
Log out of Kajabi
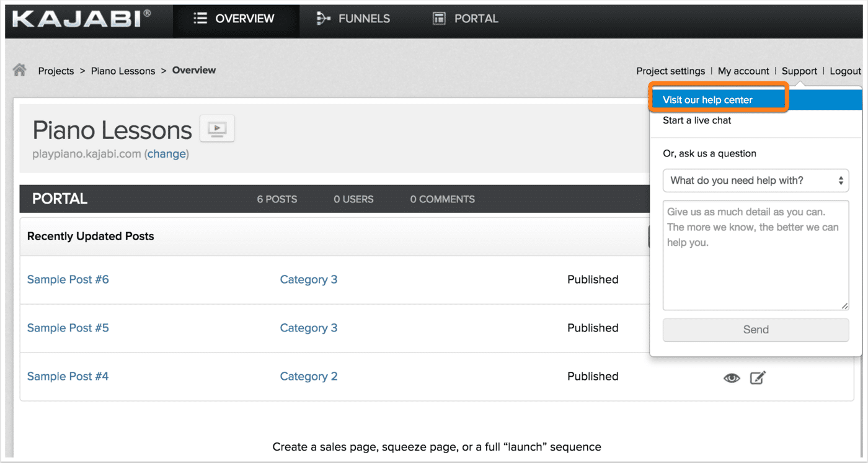pos(846,71)
